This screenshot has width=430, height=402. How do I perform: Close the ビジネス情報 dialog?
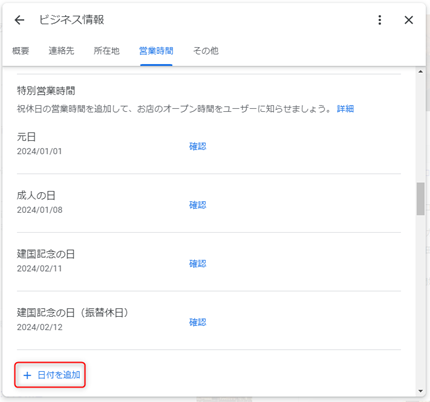(409, 20)
